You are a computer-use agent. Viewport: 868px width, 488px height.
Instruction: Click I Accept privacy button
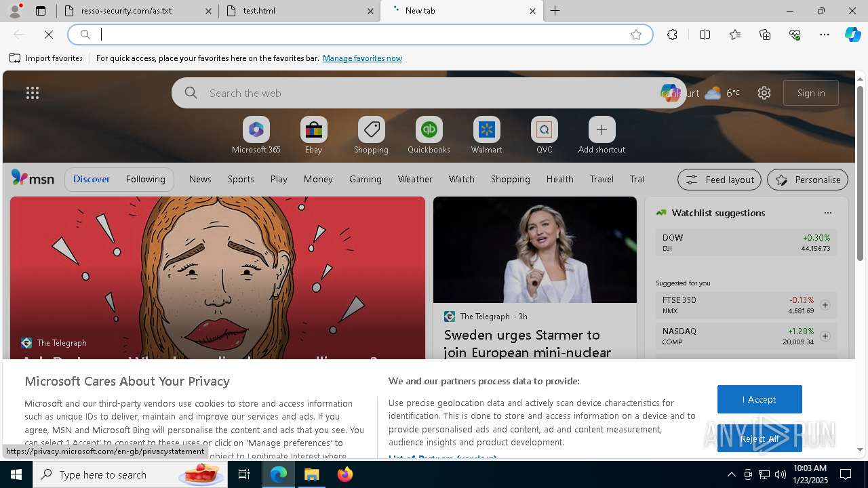759,399
